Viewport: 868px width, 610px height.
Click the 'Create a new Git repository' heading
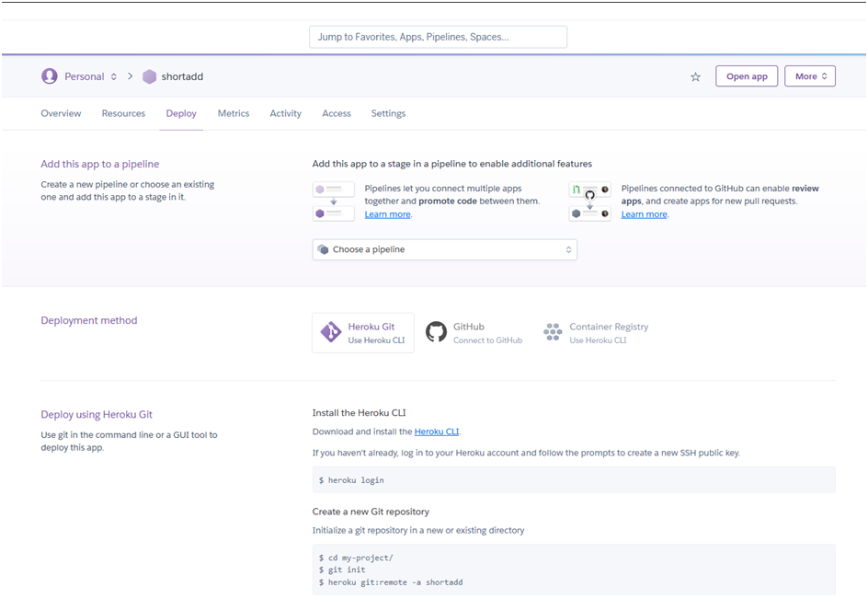[371, 512]
